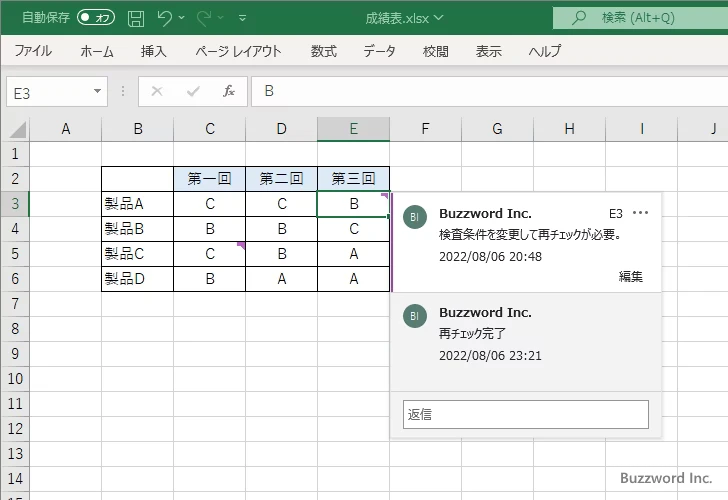
Task: Toggle the 自動保存 AutoSave switch
Action: (96, 18)
